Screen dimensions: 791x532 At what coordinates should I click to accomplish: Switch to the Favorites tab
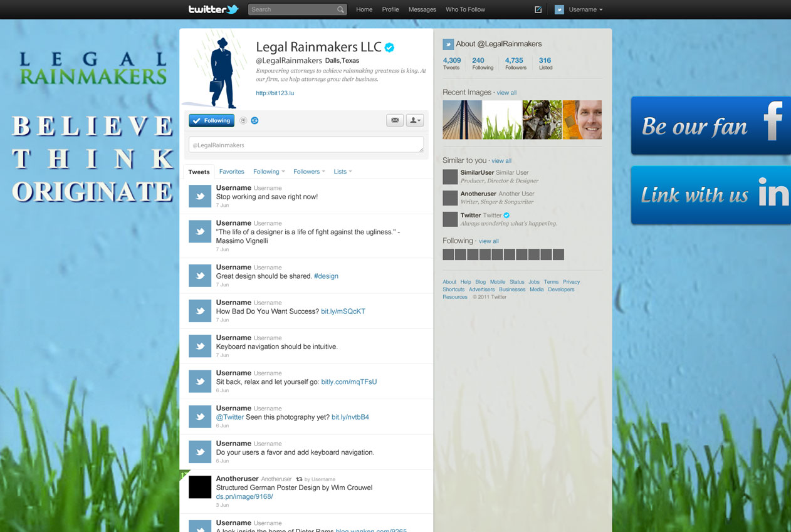pos(231,172)
